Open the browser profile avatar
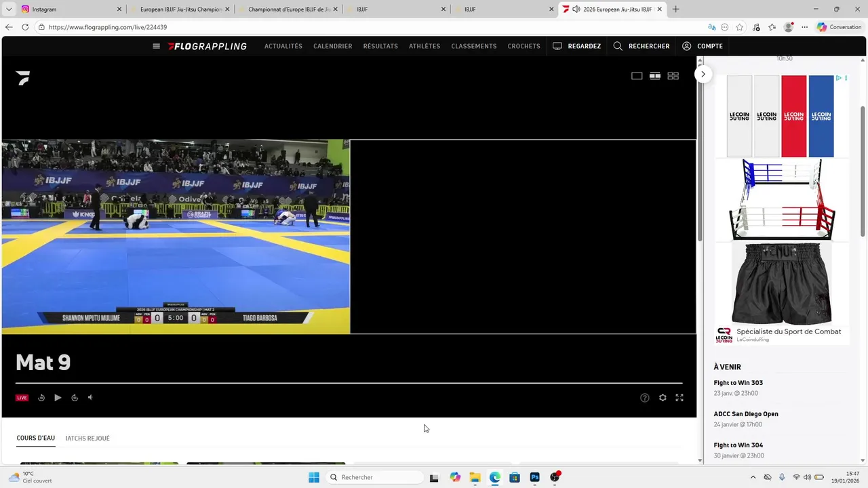The height and width of the screenshot is (488, 868). click(x=789, y=27)
